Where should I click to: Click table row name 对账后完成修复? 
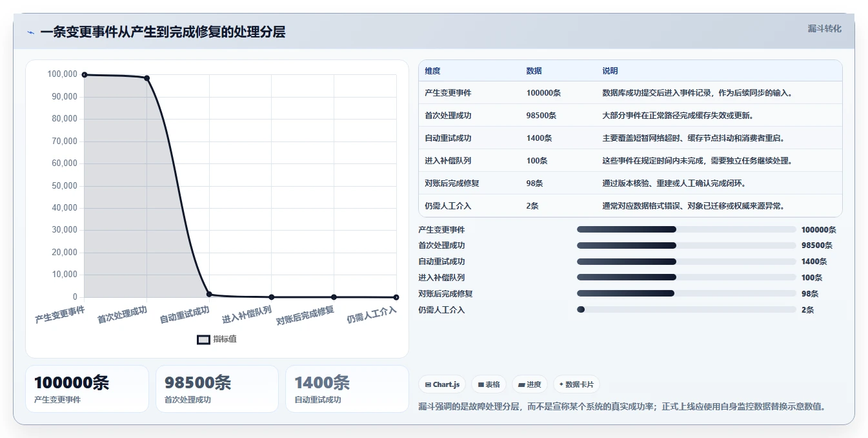tap(452, 183)
